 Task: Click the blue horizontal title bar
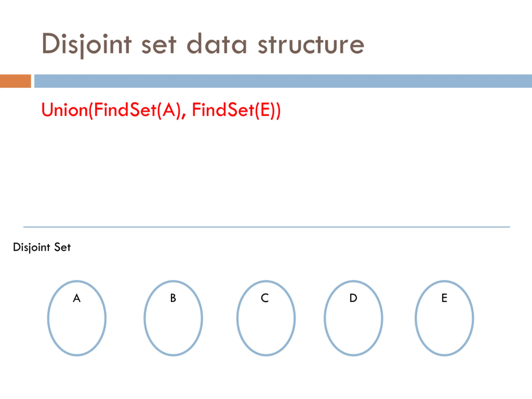[x=283, y=81]
